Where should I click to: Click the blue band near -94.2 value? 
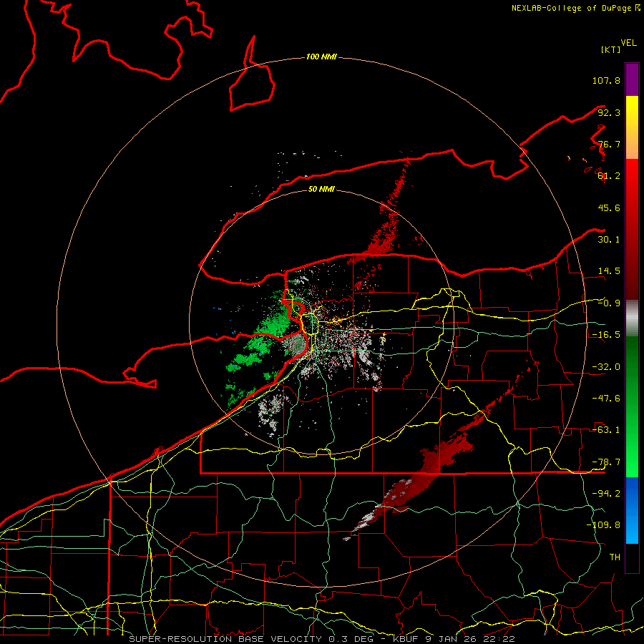click(x=632, y=493)
